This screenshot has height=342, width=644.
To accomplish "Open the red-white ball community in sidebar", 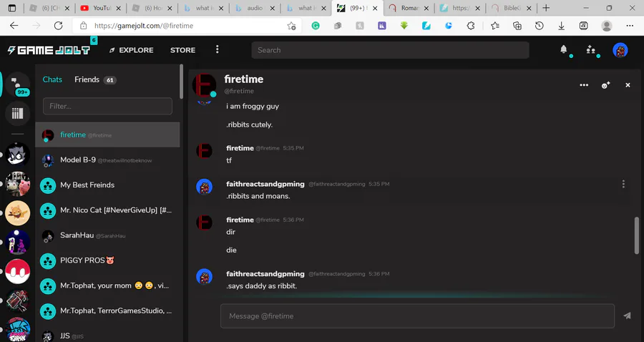I will click(17, 271).
